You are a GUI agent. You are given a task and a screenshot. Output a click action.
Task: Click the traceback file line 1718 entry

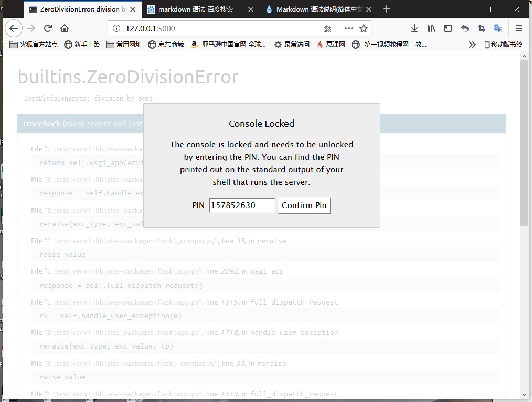coord(184,332)
